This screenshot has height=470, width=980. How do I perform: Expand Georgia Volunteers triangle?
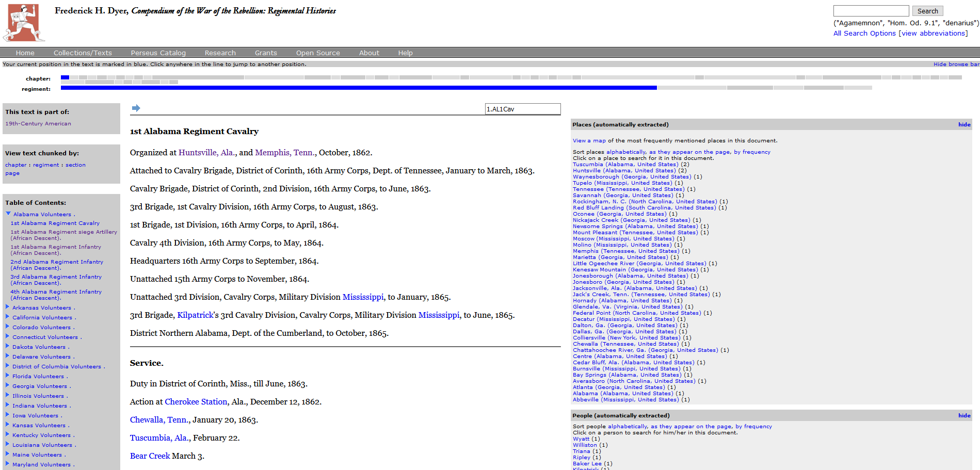click(x=8, y=385)
